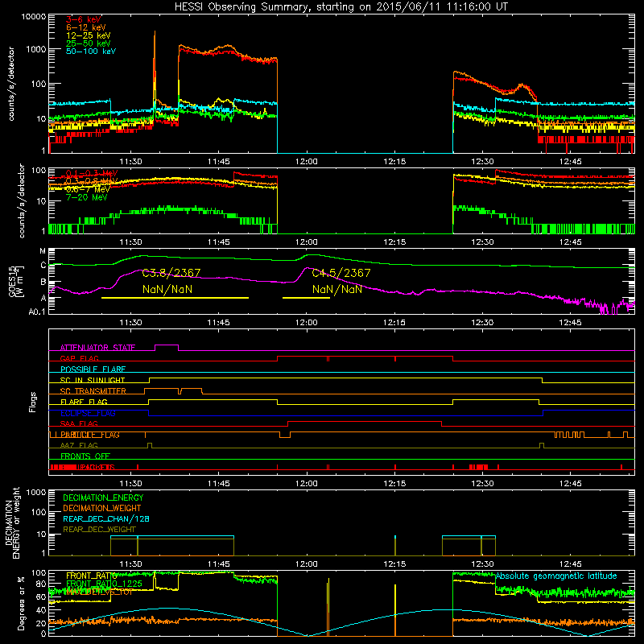Screen dimensions: 644x644
Task: Select the 6-12 keV legend label
Action: coord(86,27)
